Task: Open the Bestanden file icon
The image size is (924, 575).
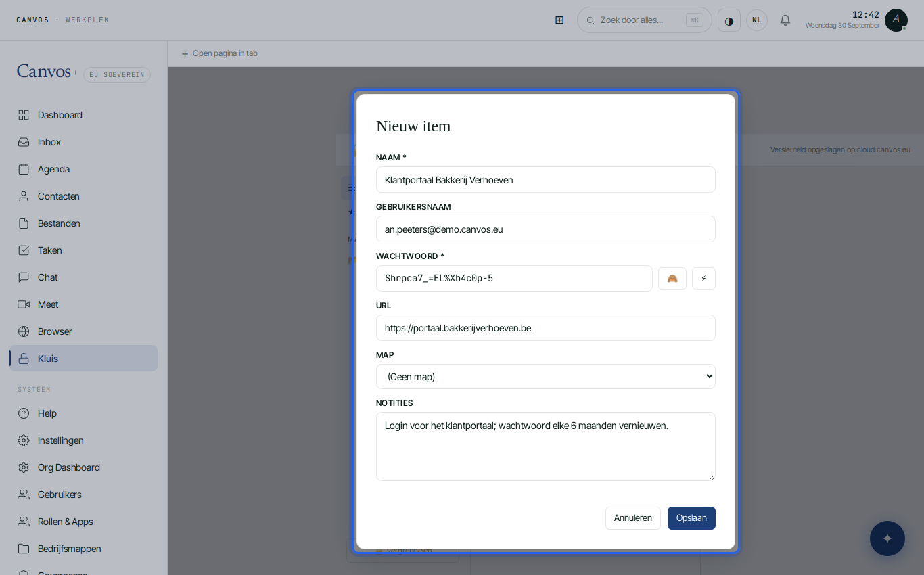Action: tap(24, 223)
